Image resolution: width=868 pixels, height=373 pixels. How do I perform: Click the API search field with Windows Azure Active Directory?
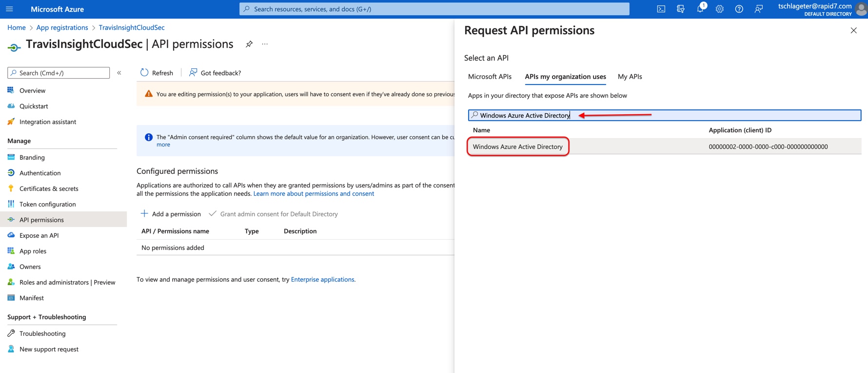tap(665, 115)
